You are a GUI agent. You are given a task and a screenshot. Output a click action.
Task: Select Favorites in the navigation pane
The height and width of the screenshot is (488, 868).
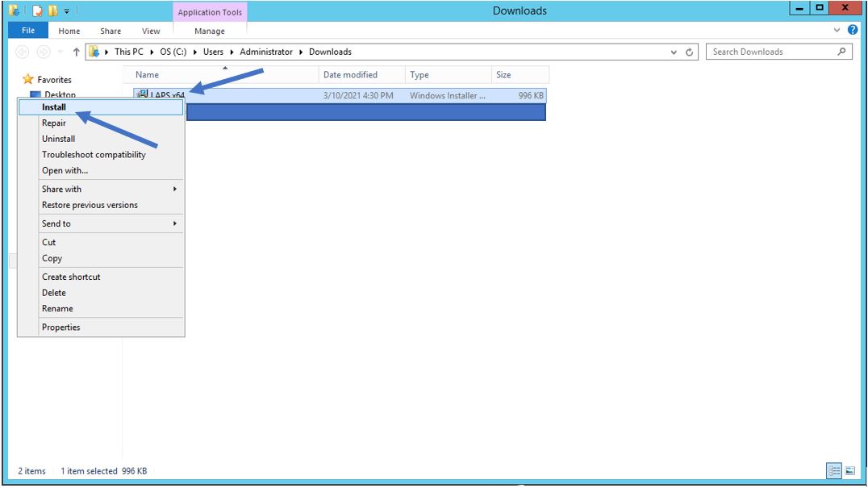[54, 80]
